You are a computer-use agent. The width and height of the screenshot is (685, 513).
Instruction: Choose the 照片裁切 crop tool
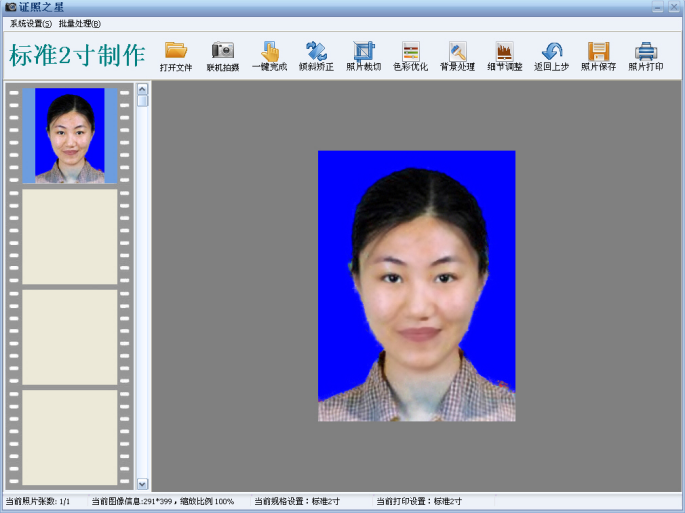click(363, 56)
